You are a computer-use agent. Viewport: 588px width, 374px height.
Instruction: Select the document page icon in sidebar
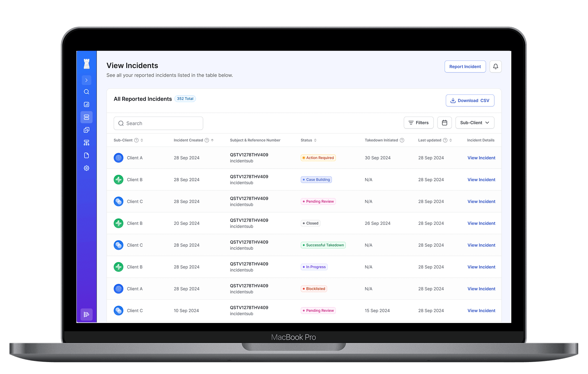[86, 155]
